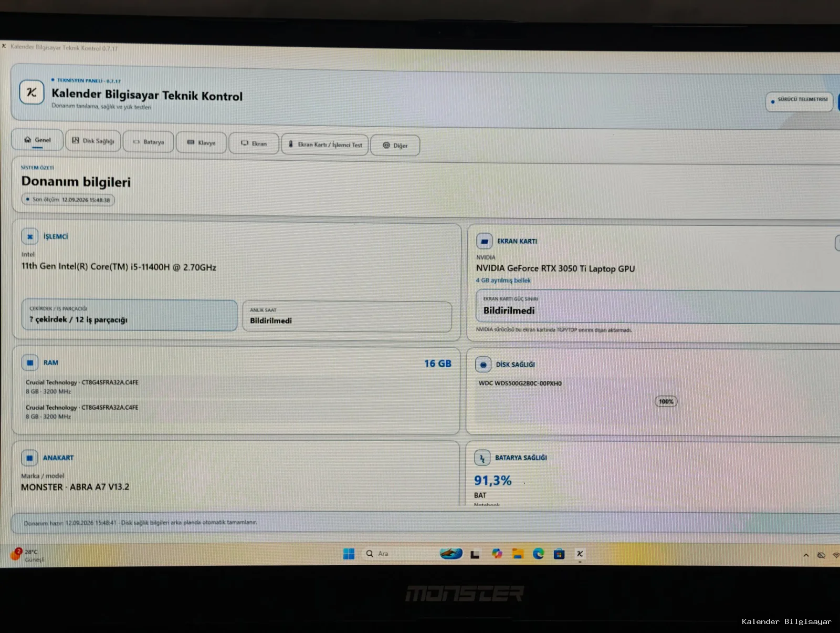Click the Kalender app taskbar icon
840x633 pixels.
point(580,554)
